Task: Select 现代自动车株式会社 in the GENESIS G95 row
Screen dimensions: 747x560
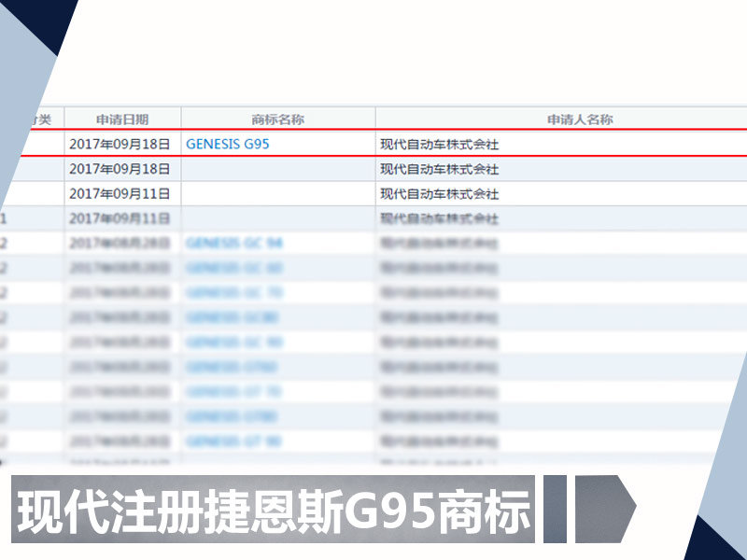Action: click(x=439, y=145)
